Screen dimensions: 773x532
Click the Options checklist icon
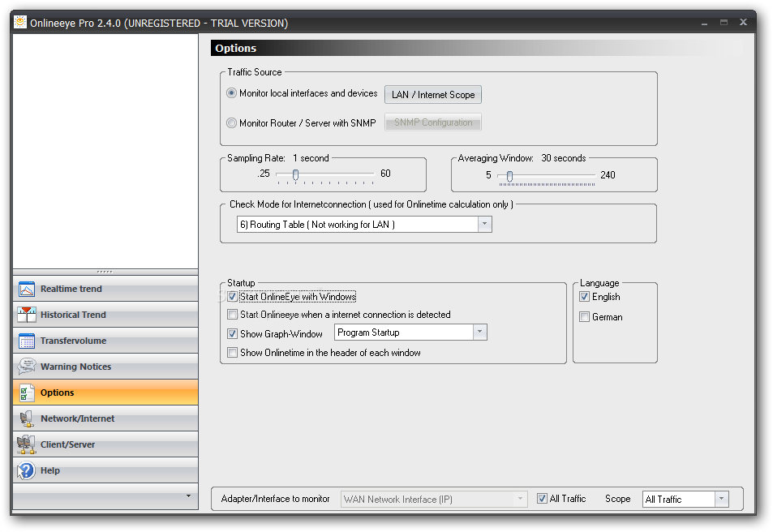27,393
